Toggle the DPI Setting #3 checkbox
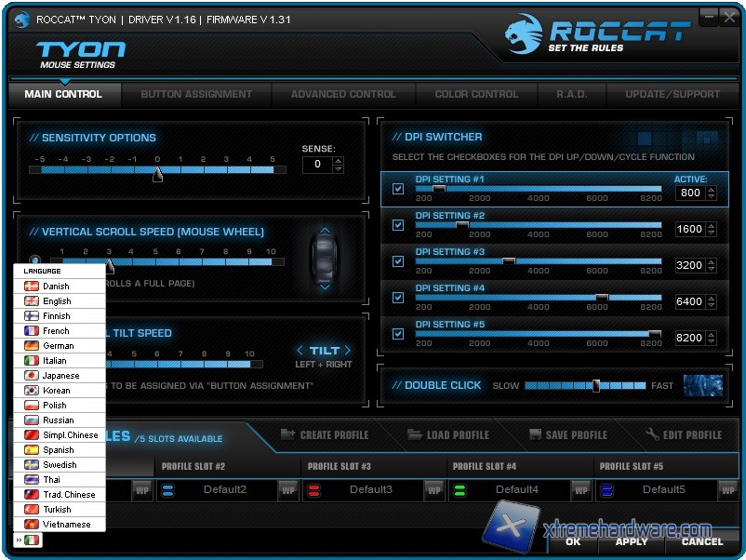746x560 pixels. [398, 261]
